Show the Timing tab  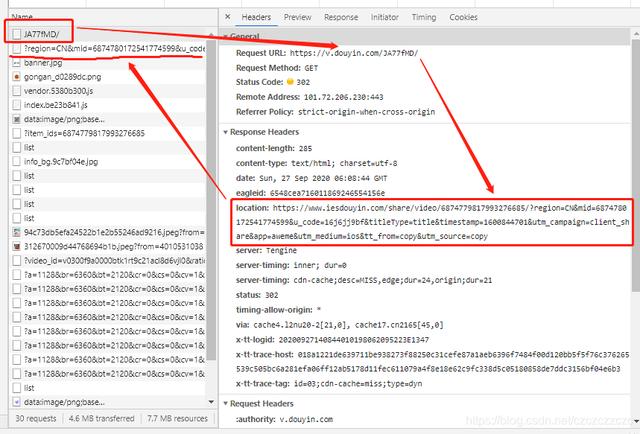[424, 17]
